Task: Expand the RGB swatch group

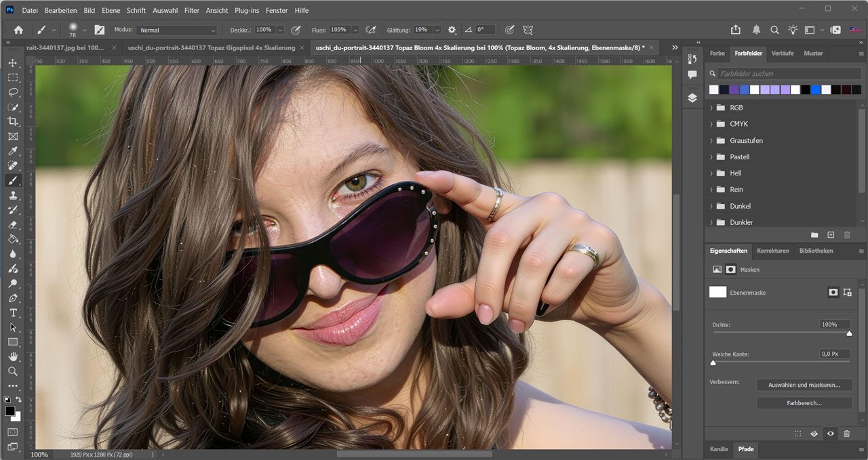Action: pyautogui.click(x=711, y=108)
